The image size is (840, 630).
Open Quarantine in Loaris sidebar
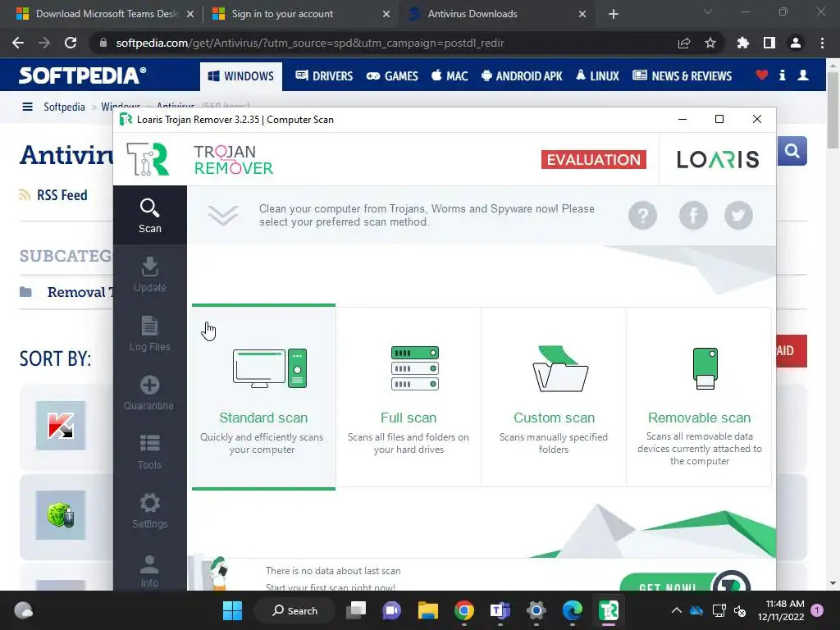[x=149, y=393]
